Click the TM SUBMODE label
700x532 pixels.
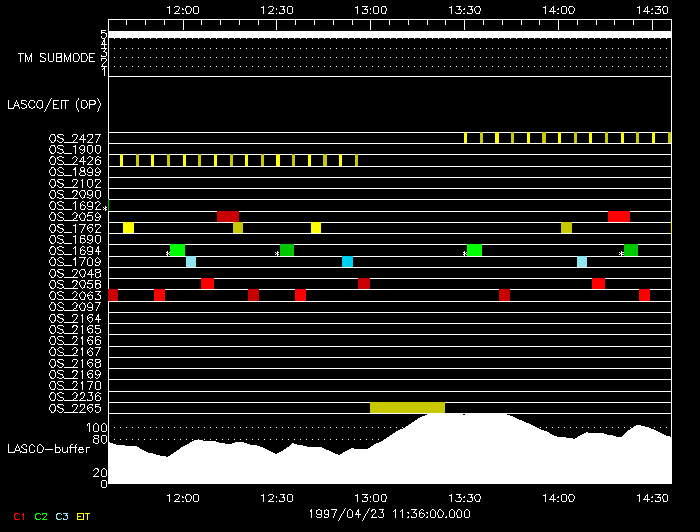56,58
